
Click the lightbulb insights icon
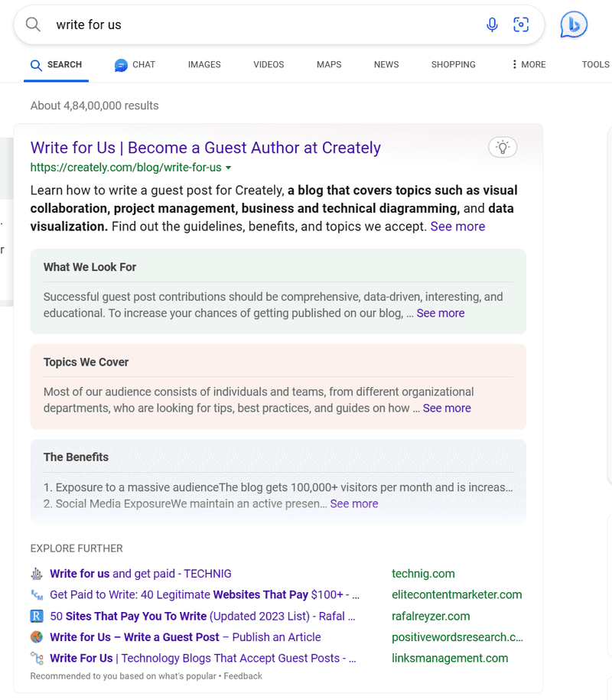(503, 147)
